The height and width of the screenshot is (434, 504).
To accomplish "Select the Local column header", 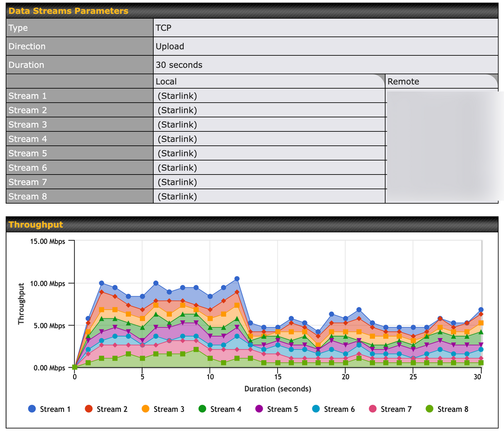I will pyautogui.click(x=166, y=81).
